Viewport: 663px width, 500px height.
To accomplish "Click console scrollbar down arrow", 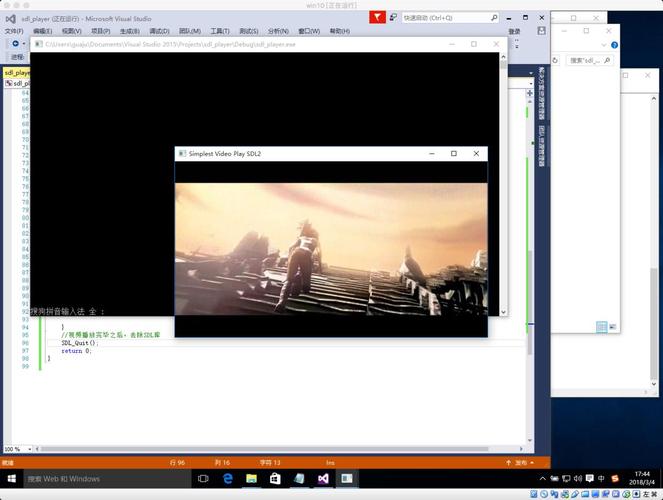I will coord(503,312).
